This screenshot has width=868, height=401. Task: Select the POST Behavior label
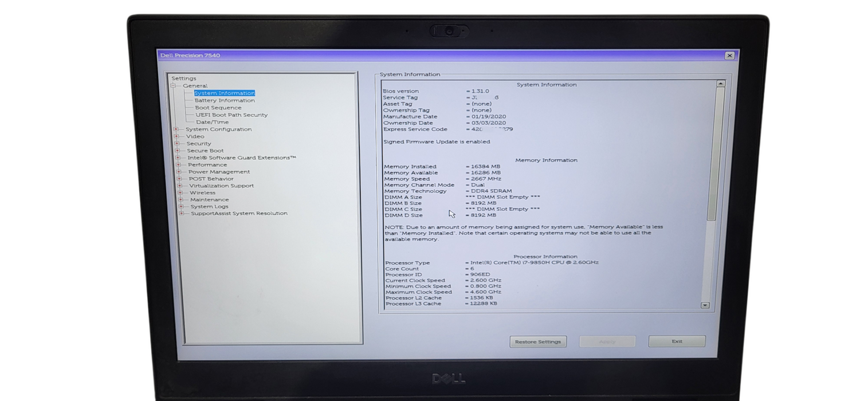211,179
